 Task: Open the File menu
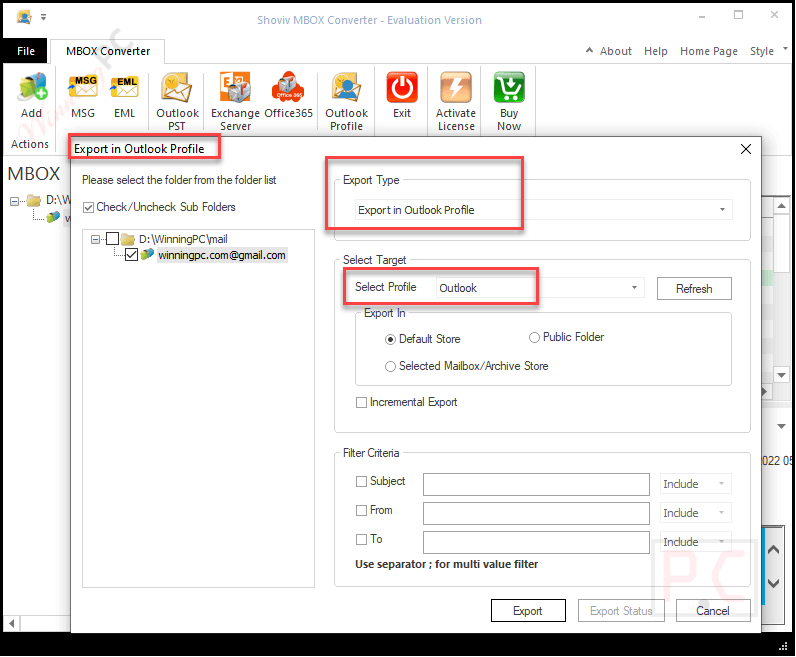coord(25,51)
